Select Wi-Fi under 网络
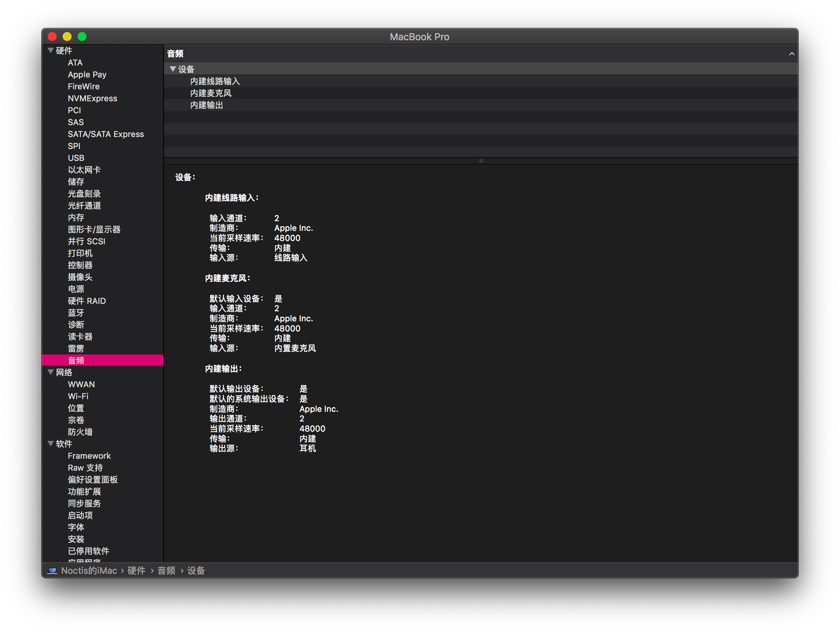Image resolution: width=840 pixels, height=633 pixels. (78, 396)
